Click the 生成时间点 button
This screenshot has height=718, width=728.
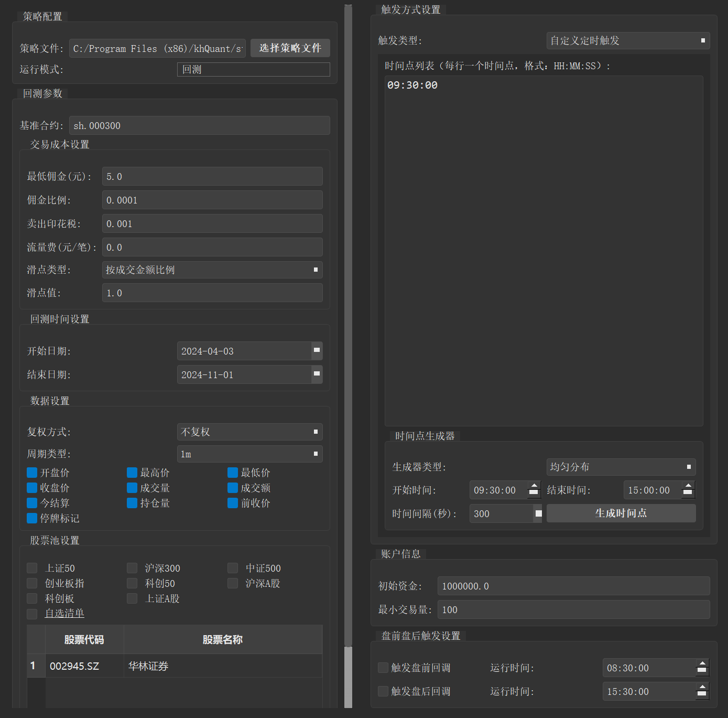click(x=621, y=513)
